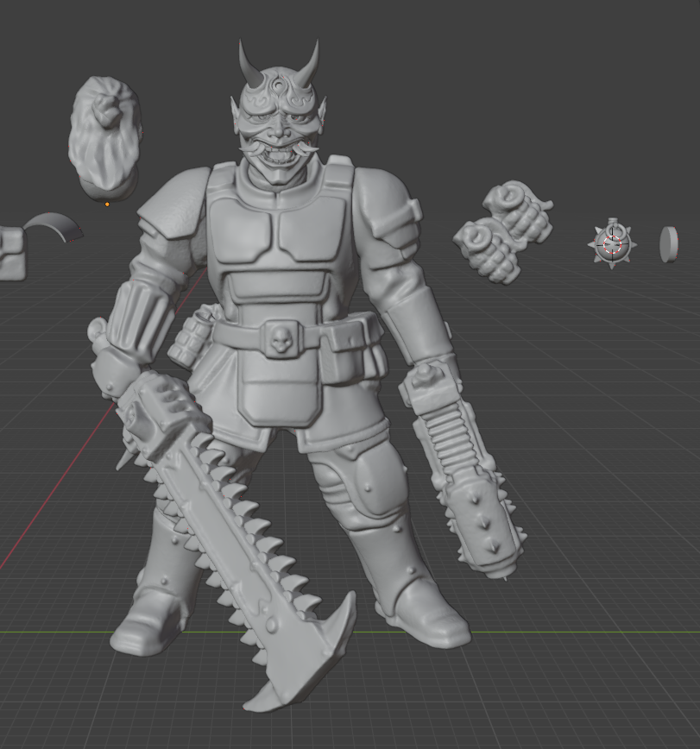Select the bundled grenades object
Viewport: 700px width, 749px height.
point(503,233)
